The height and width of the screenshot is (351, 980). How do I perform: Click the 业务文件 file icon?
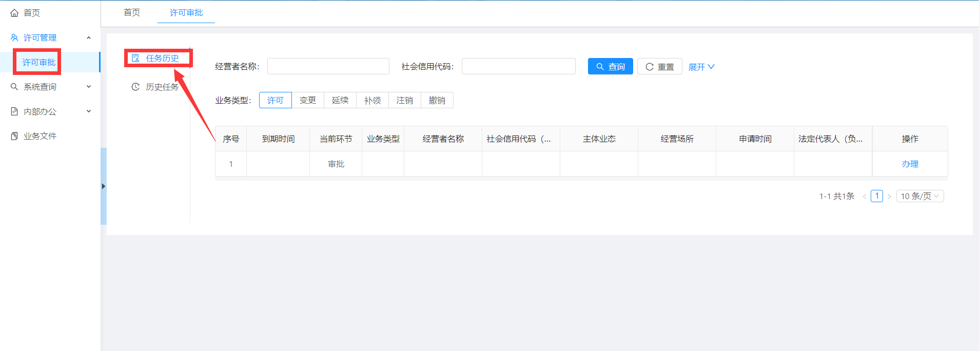pos(14,136)
